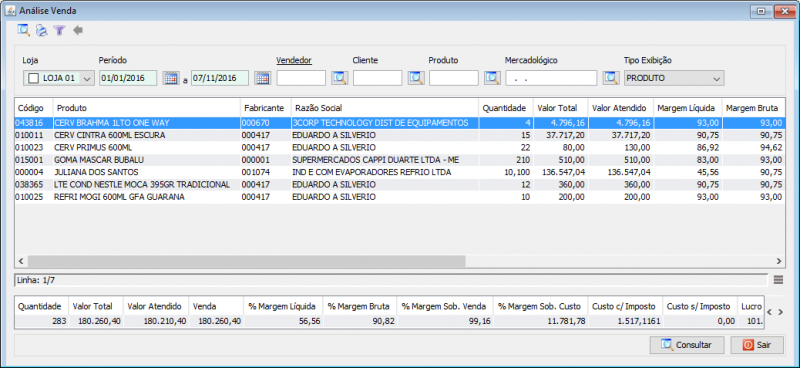Viewport: 800px width, 368px height.
Task: Sort by the Produto column header
Action: click(147, 108)
